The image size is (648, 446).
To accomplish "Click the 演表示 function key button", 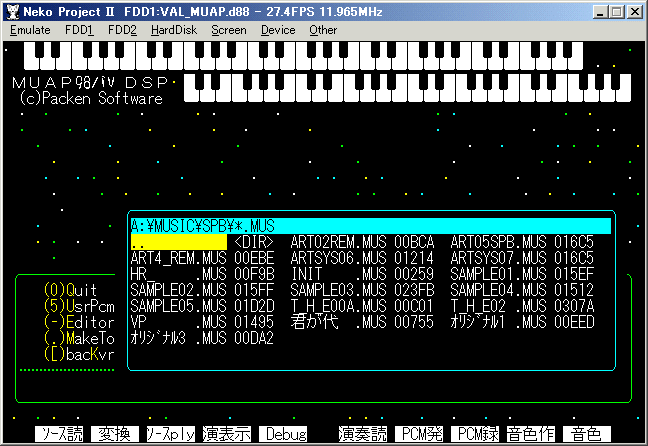I will 227,434.
